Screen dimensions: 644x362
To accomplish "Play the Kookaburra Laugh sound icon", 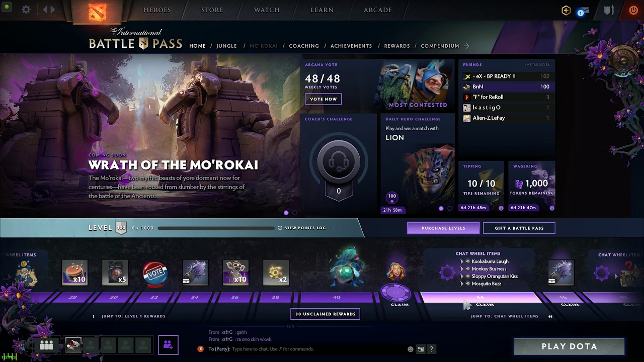I will (x=468, y=261).
